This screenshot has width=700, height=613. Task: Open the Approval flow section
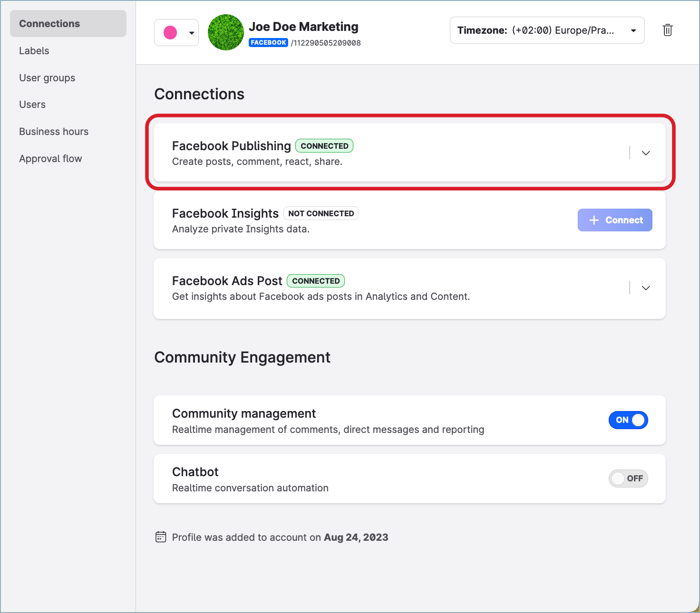(x=50, y=159)
